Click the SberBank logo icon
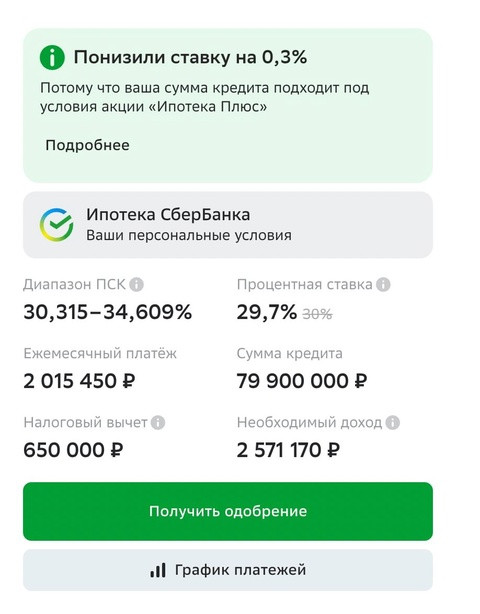The image size is (480, 614). point(56,225)
